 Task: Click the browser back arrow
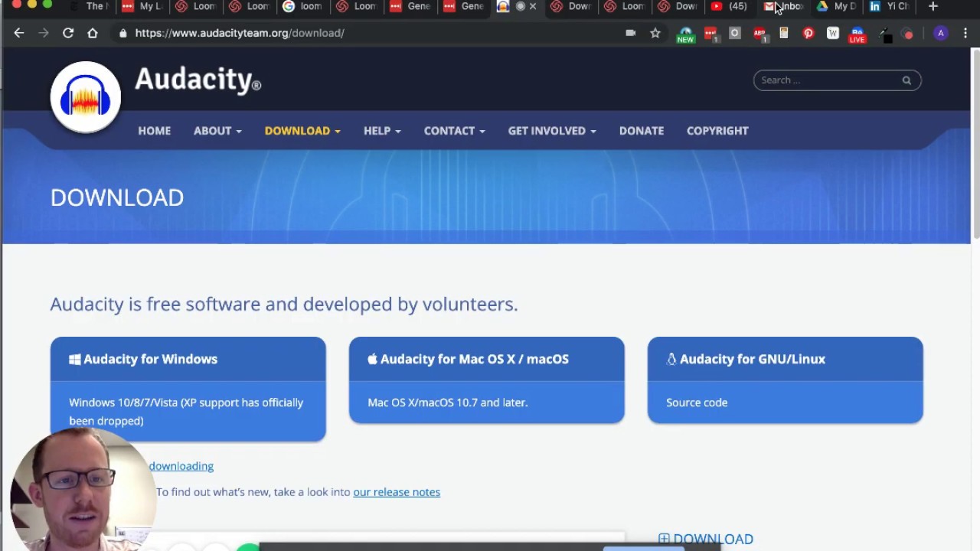click(x=19, y=33)
